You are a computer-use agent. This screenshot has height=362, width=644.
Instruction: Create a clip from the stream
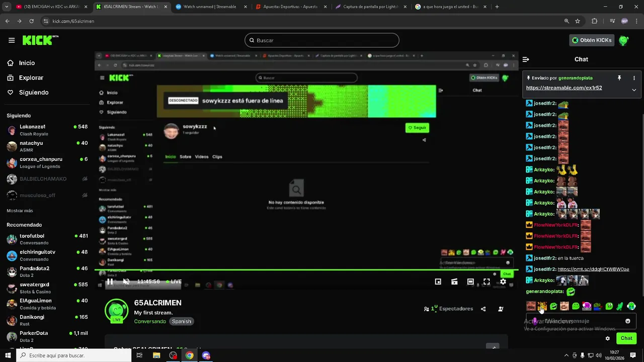click(x=454, y=282)
